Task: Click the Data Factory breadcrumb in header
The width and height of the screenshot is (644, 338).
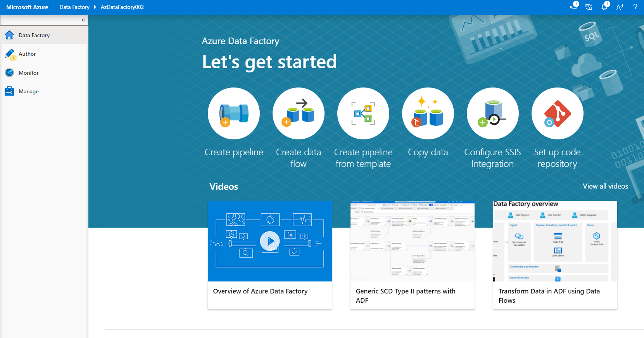Action: 74,7
